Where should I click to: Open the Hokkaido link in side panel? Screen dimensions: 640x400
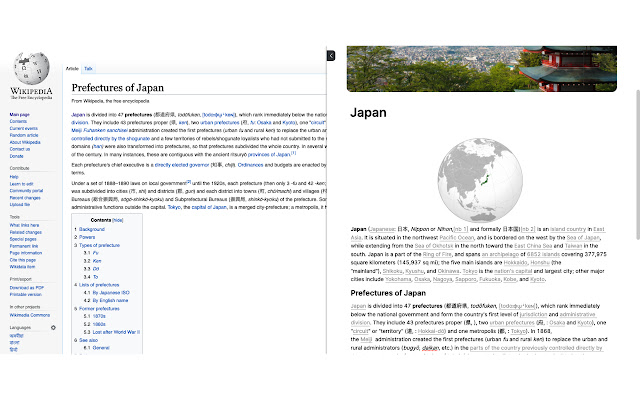tap(516, 262)
